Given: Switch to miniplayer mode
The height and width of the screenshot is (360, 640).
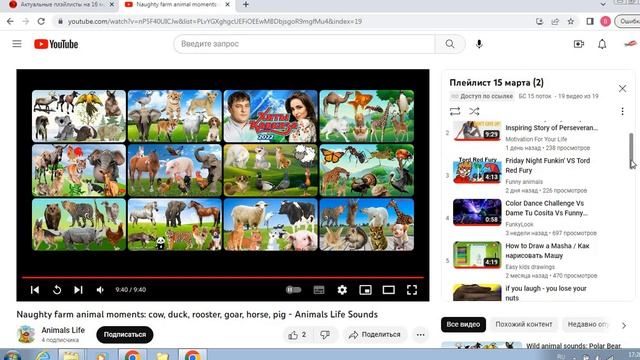Looking at the screenshot, I should coord(365,290).
